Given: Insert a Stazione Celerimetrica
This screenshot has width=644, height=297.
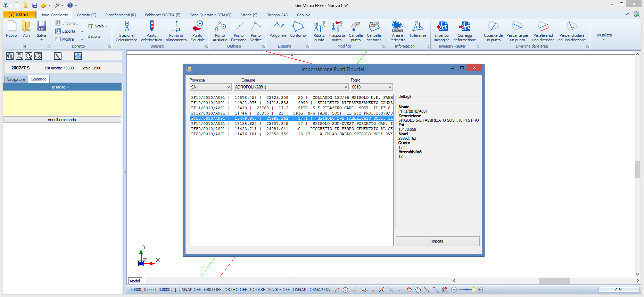Looking at the screenshot, I should tap(126, 31).
